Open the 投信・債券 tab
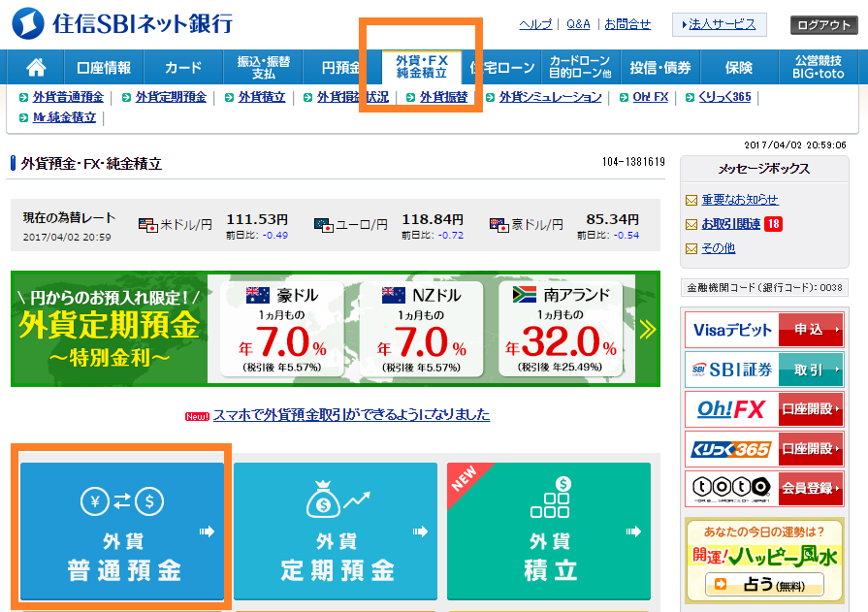Image resolution: width=868 pixels, height=612 pixels. 660,68
